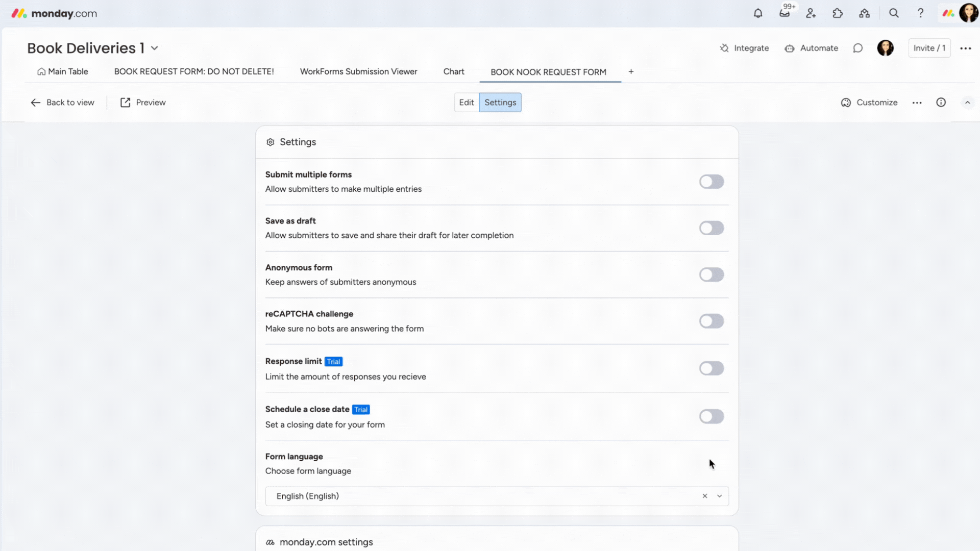Click the monday.com products switcher icon
Image resolution: width=980 pixels, height=551 pixels.
coord(948,13)
